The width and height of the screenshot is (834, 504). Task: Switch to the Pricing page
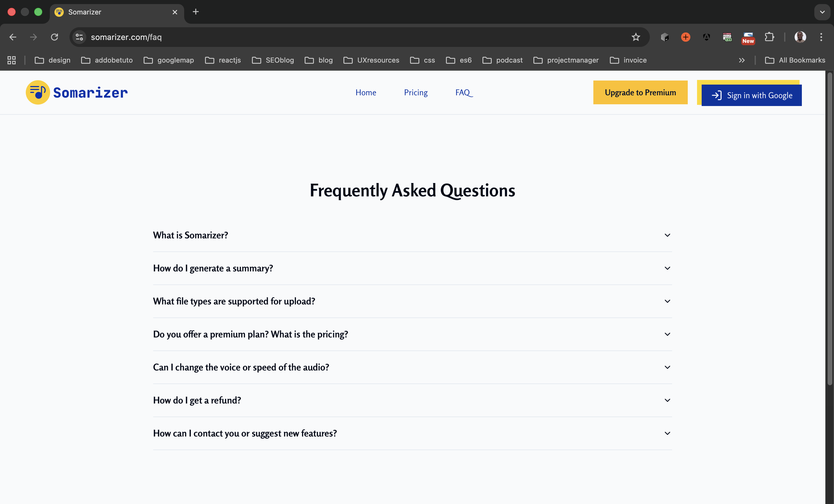point(416,92)
